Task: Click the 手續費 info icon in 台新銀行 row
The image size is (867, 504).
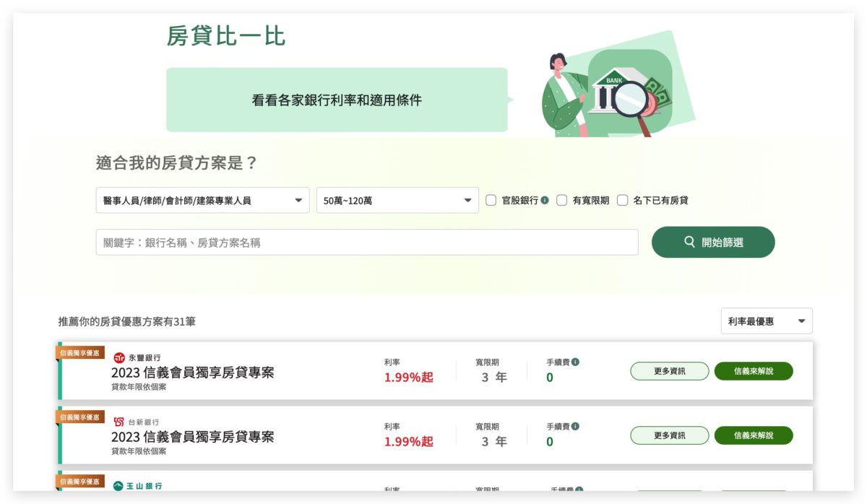Action: tap(575, 426)
